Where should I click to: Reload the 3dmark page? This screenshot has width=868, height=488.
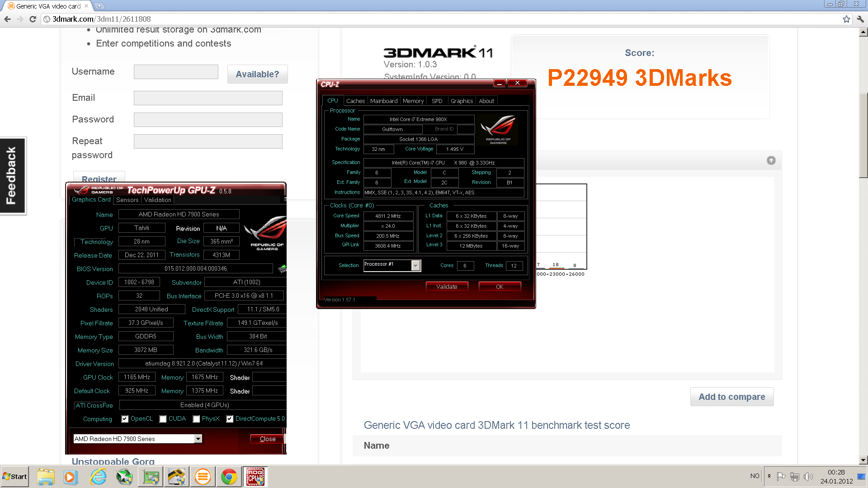click(33, 19)
